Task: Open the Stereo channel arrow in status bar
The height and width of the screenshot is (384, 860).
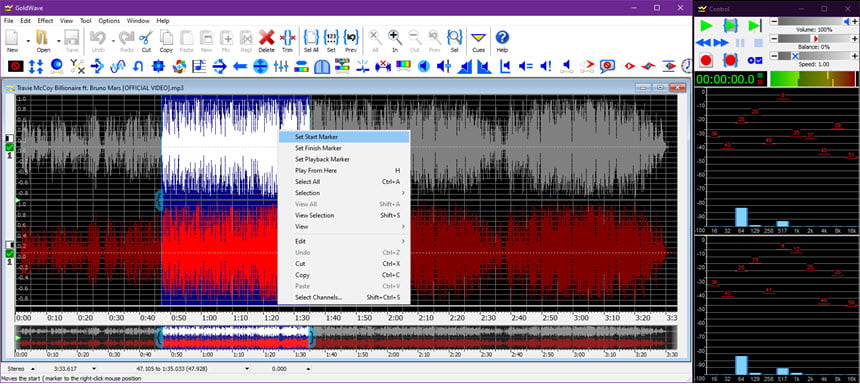Action: click(32, 369)
